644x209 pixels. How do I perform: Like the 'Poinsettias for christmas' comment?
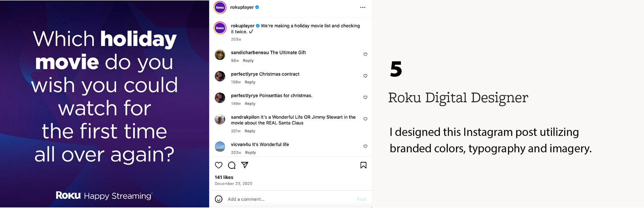click(365, 97)
